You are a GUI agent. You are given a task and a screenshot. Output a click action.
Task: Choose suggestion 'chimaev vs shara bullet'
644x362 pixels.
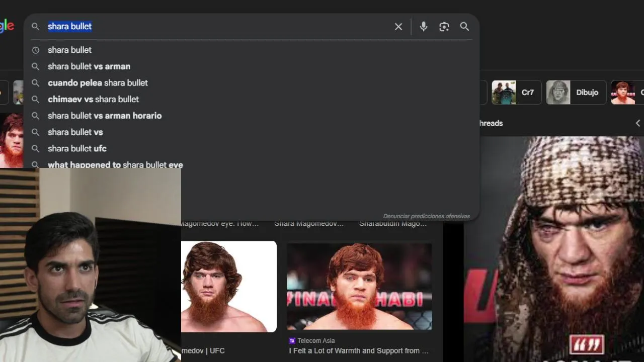[252, 99]
